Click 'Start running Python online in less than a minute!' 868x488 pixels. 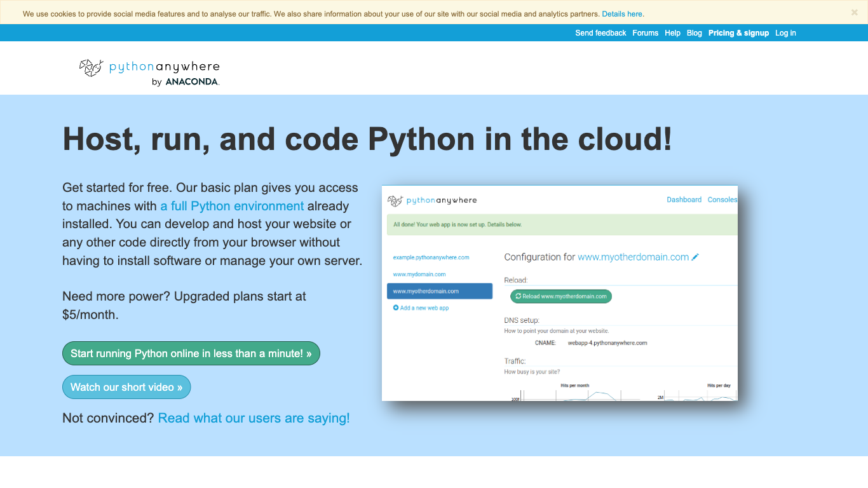tap(191, 353)
